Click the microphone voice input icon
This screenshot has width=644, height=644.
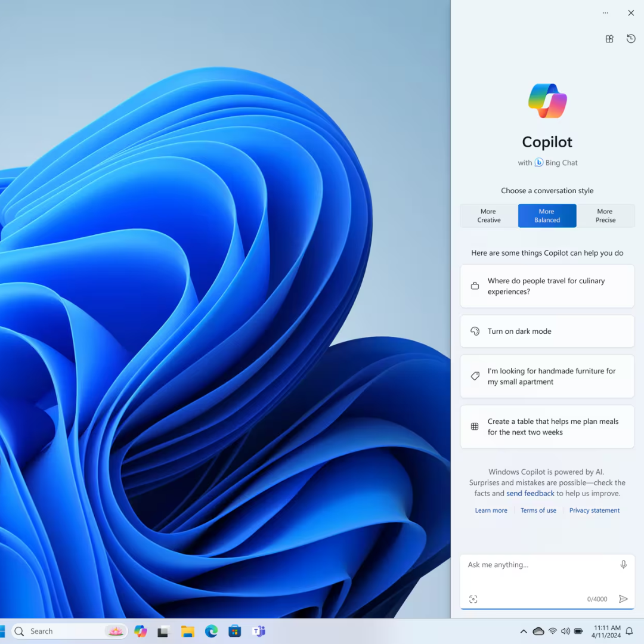(623, 565)
